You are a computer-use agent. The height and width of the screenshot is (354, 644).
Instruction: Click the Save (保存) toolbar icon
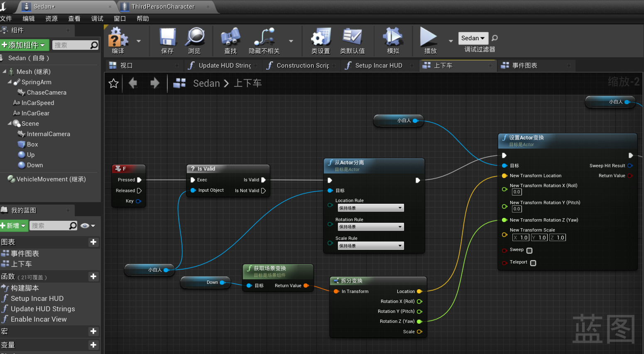[167, 38]
